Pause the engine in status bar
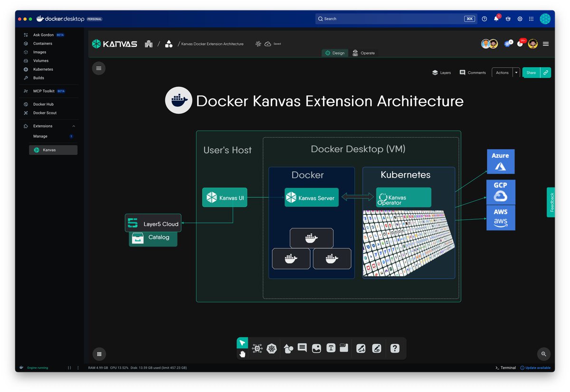 (69, 368)
